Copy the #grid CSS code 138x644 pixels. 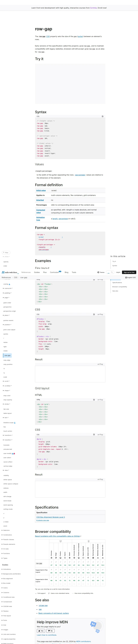[x=94, y=434]
